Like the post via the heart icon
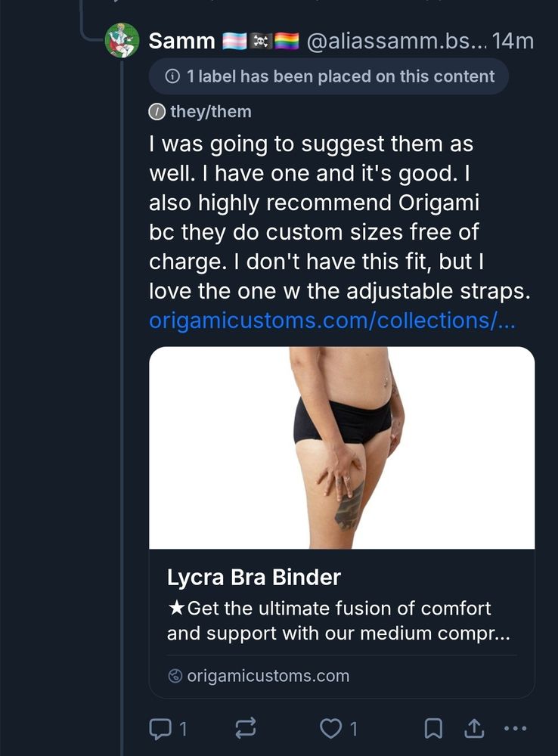Image resolution: width=558 pixels, height=756 pixels. pos(330,728)
